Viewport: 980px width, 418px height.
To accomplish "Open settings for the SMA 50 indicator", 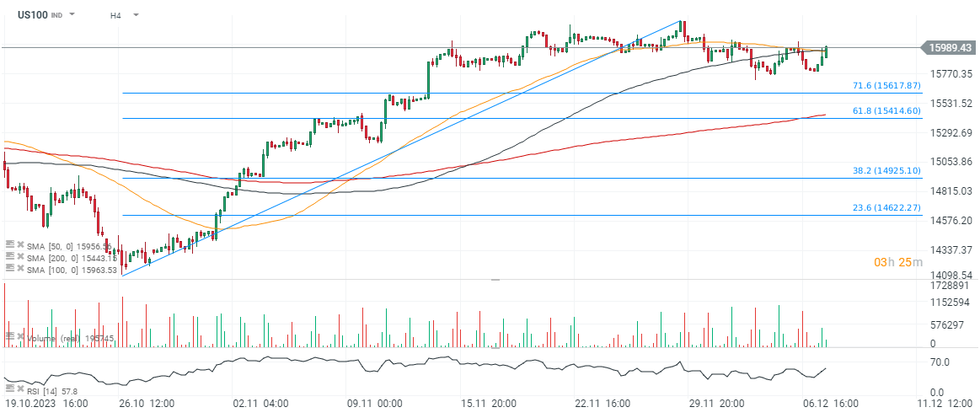I will [10, 244].
